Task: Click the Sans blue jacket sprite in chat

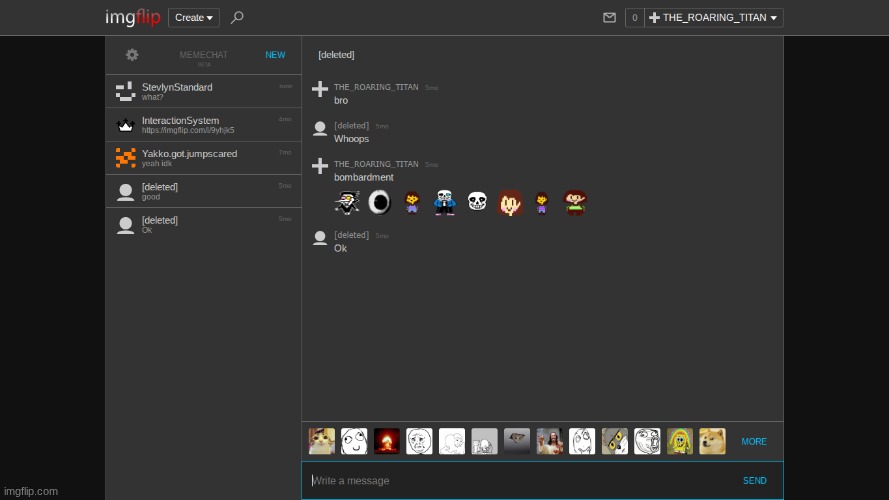Action: pyautogui.click(x=445, y=203)
